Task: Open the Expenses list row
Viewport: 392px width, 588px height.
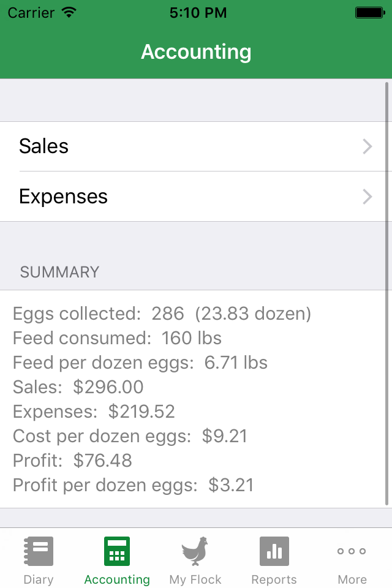Action: tap(184, 197)
